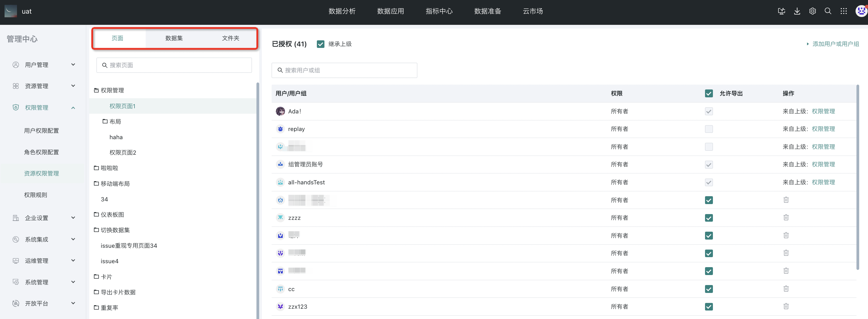The image size is (868, 319).
Task: Click the search magnifier in top bar
Action: pyautogui.click(x=828, y=11)
